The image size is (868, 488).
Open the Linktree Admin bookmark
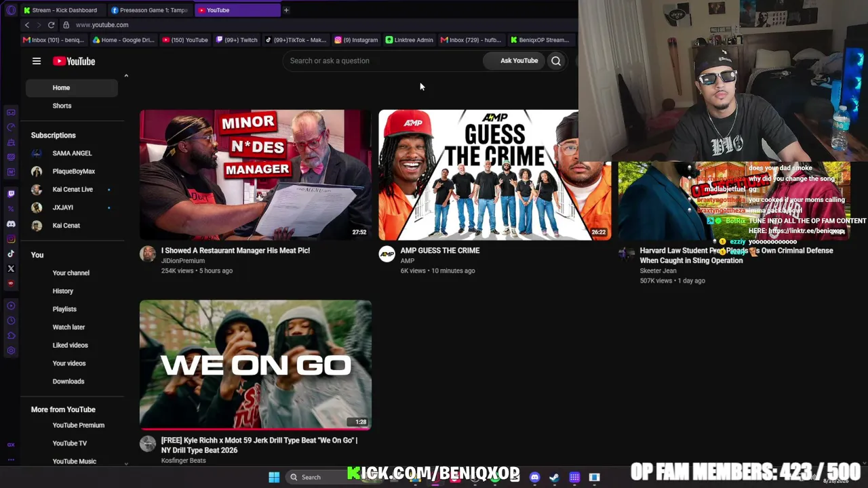pos(409,40)
